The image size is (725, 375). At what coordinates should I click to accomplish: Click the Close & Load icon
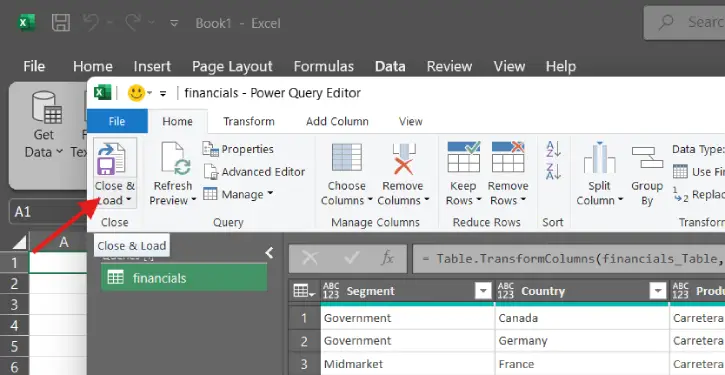tap(111, 159)
